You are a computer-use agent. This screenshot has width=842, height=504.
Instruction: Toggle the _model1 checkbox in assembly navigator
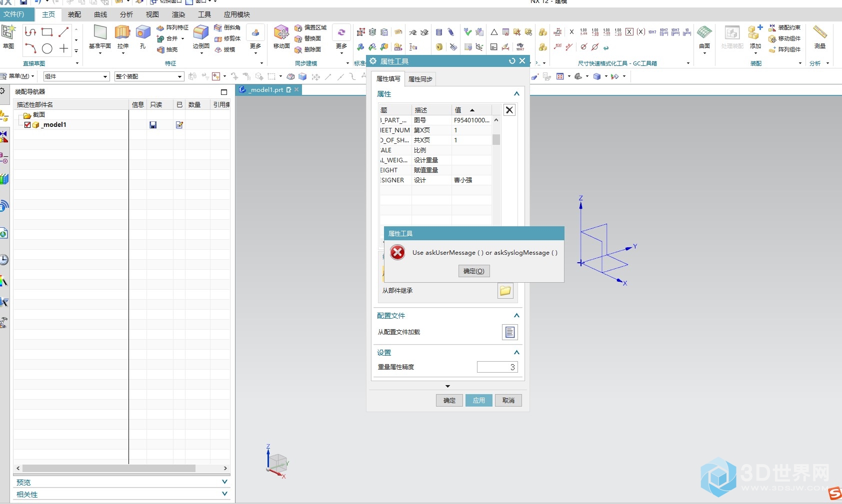click(27, 125)
